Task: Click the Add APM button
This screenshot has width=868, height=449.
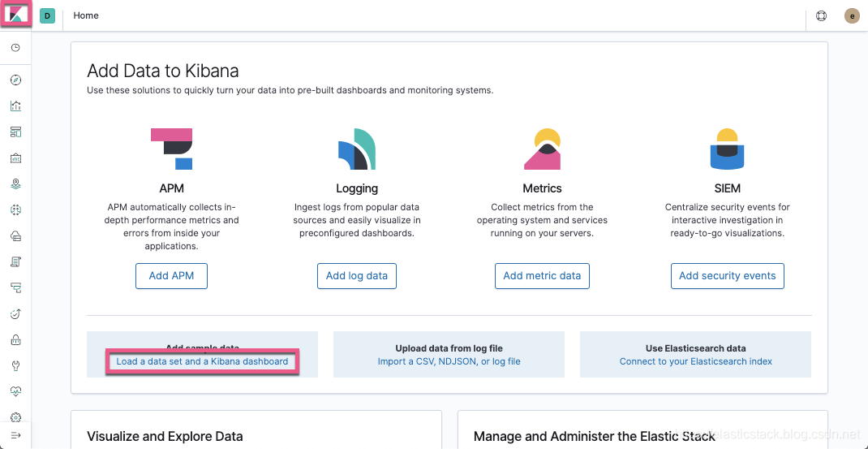Action: click(172, 275)
